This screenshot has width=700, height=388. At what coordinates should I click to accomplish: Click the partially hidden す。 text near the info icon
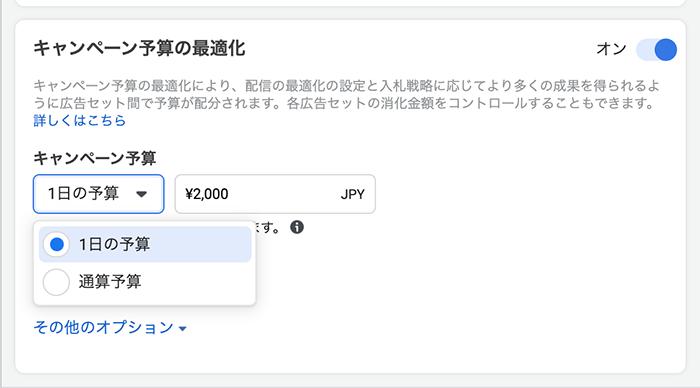tap(270, 228)
